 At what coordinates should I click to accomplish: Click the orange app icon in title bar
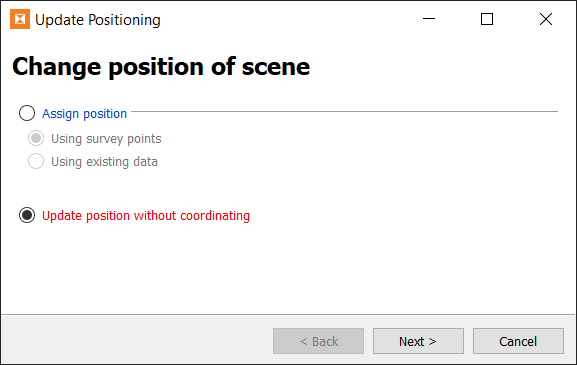coord(20,19)
